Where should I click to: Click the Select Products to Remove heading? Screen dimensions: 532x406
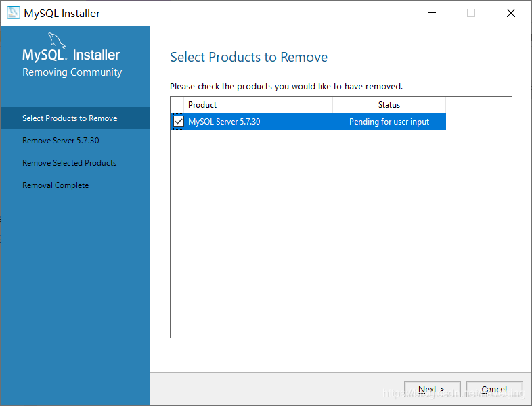point(248,58)
